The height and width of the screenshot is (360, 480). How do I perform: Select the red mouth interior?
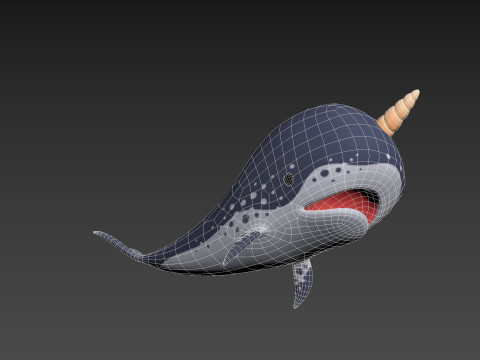point(343,204)
